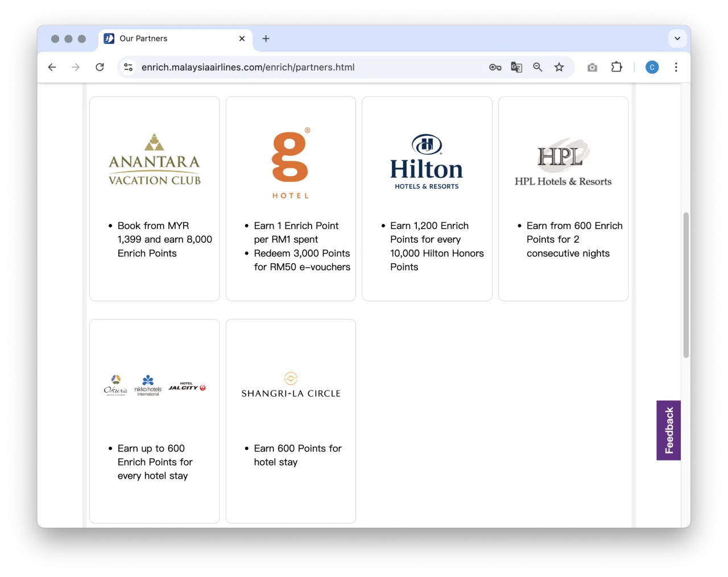
Task: Click the vertical page scrollbar
Action: (x=686, y=284)
